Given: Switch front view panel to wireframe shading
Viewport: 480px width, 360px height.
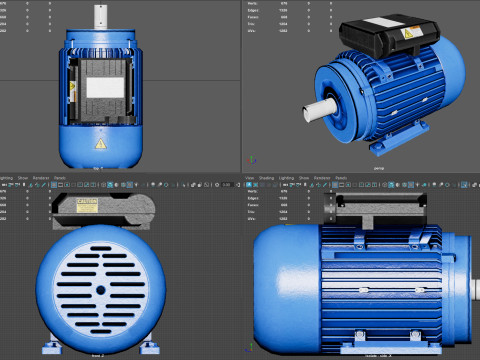Looking at the screenshot, I should (103, 184).
